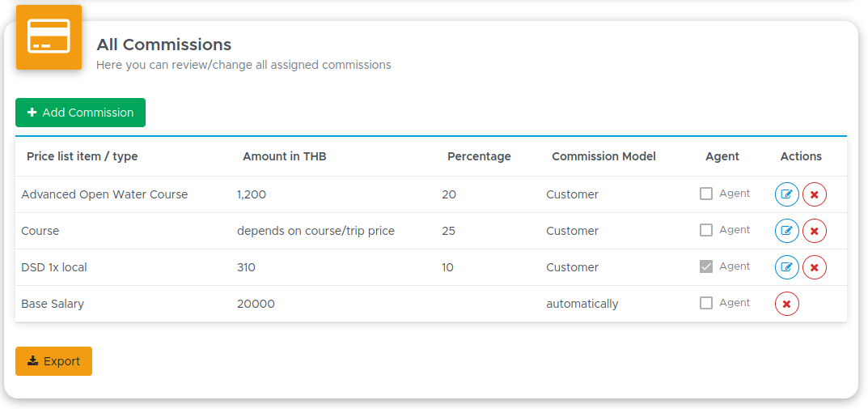
Task: Click the Amount in THB column header
Action: click(x=285, y=156)
